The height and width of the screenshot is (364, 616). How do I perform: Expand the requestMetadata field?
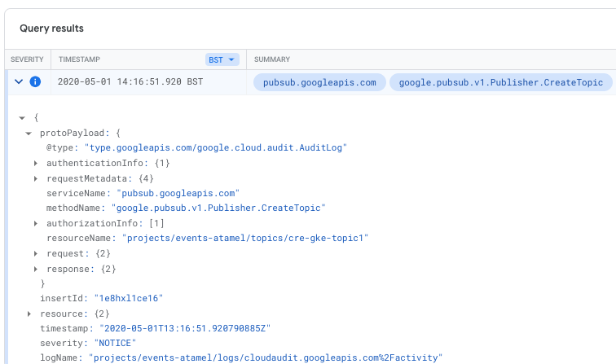point(36,178)
